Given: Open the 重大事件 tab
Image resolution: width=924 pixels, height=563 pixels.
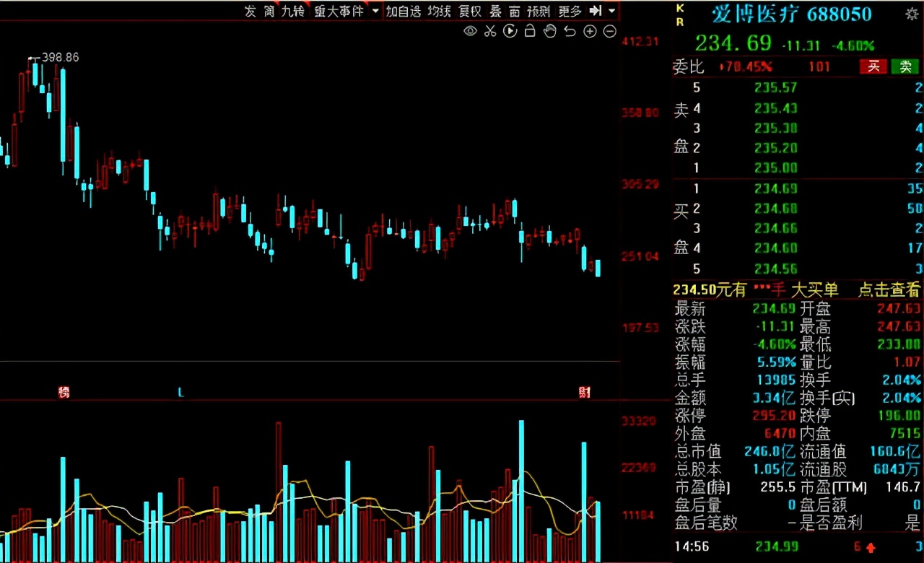Looking at the screenshot, I should (339, 11).
